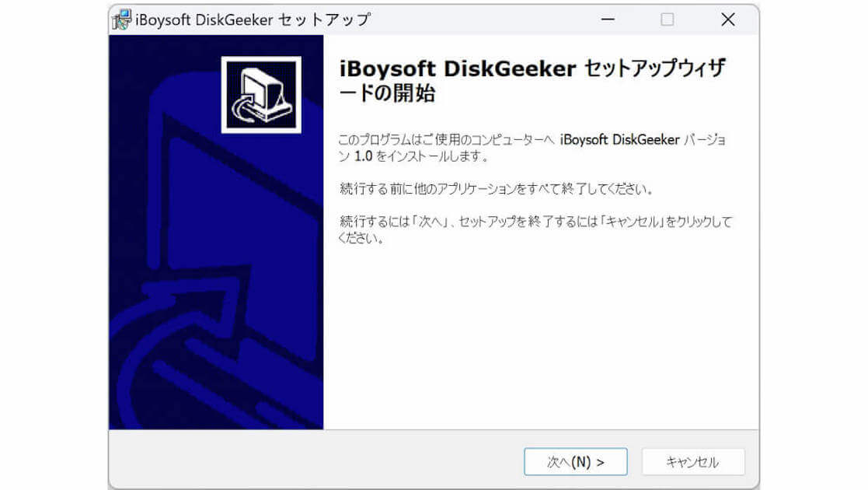Close the DiskGeeker setup window
The height and width of the screenshot is (490, 868).
(728, 19)
